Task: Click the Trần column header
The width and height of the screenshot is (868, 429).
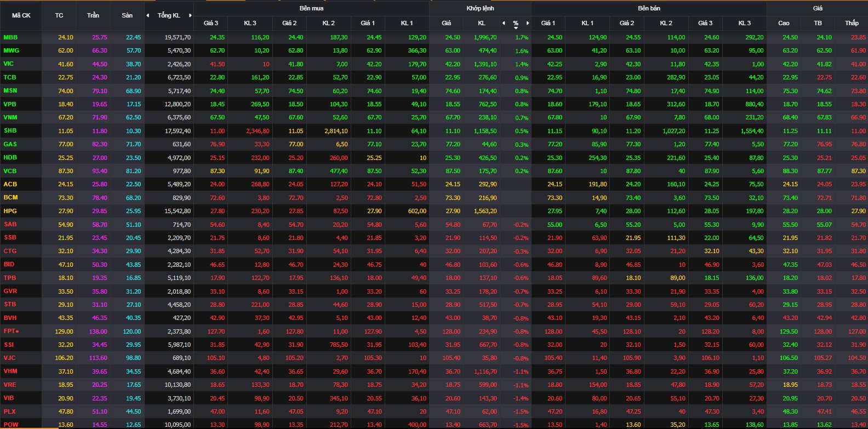Action: point(93,15)
